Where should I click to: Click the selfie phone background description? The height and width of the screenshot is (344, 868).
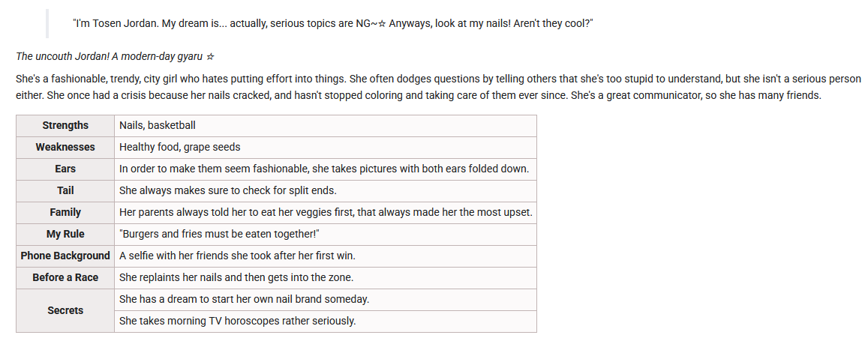[x=237, y=256]
